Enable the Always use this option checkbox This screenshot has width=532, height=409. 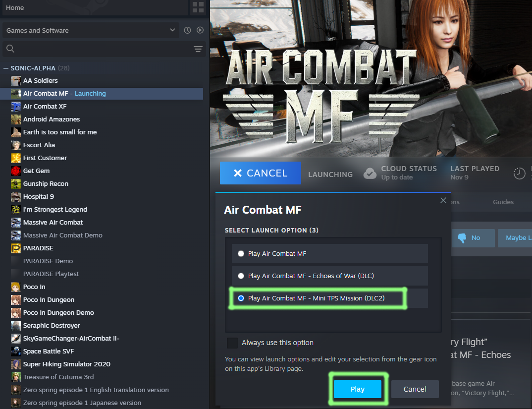(232, 343)
